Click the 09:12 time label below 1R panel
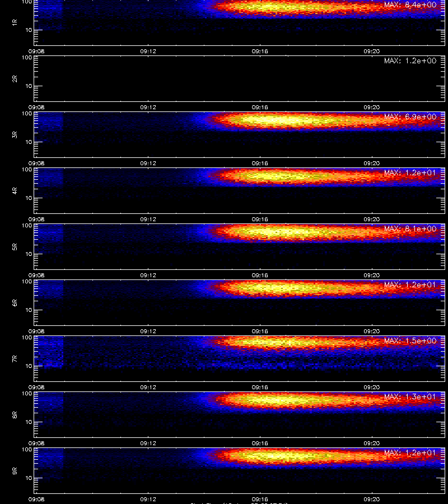This screenshot has width=448, height=504. pyautogui.click(x=148, y=51)
